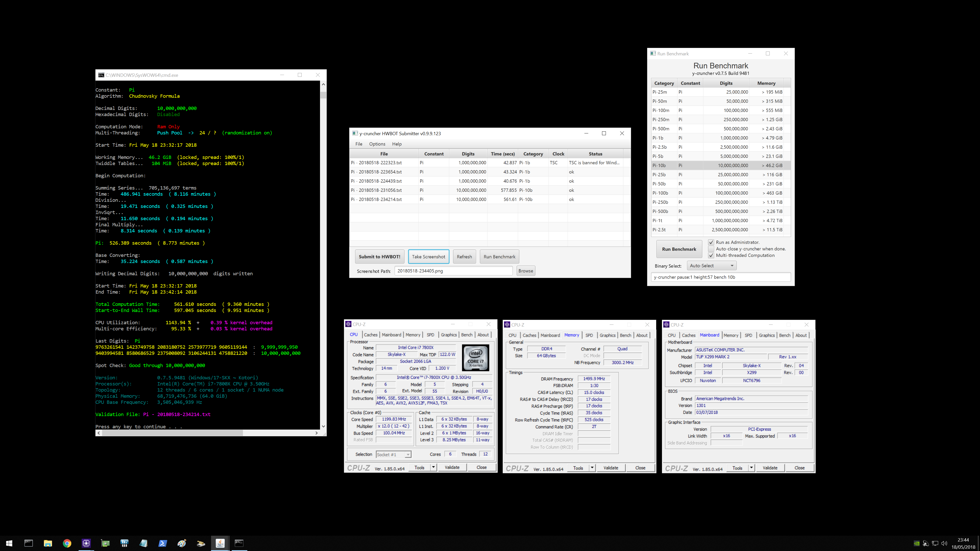Screen dimensions: 980x551
Task: Switch to the Caches tab in the CPU-tab CPU-Z window
Action: tap(371, 335)
